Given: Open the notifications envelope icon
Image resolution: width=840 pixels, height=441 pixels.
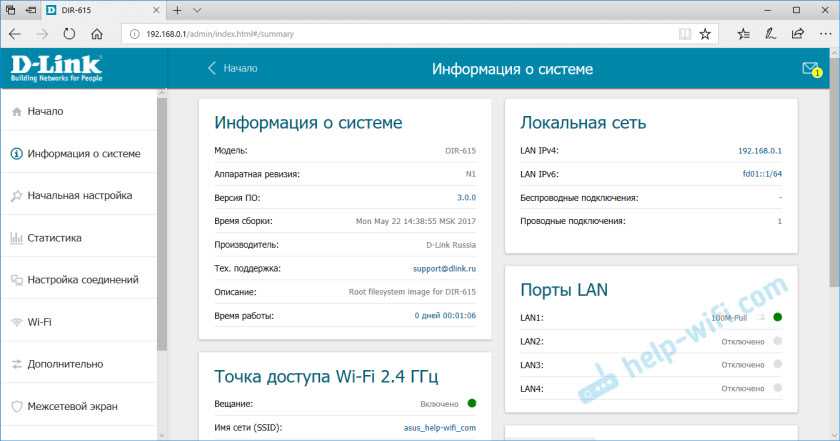Looking at the screenshot, I should [810, 69].
